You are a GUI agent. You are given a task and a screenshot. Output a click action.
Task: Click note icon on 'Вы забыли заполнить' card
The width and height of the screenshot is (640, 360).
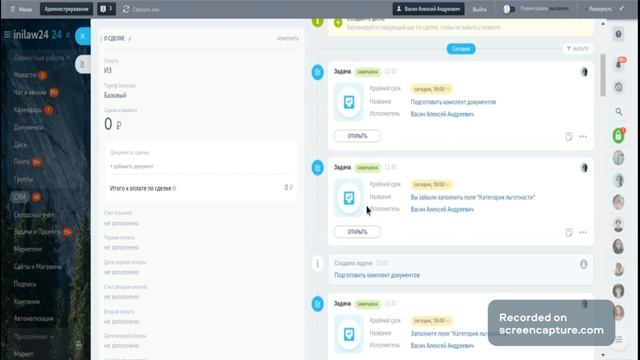click(569, 232)
